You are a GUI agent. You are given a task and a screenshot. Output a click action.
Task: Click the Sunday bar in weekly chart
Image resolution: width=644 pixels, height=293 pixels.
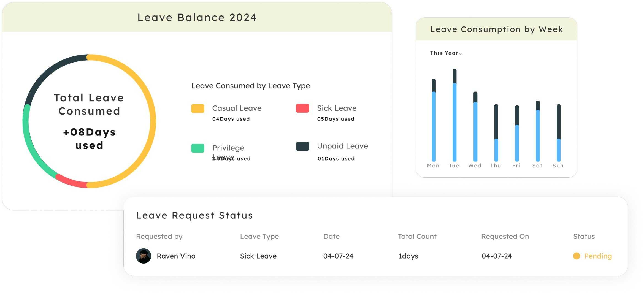[x=558, y=135]
